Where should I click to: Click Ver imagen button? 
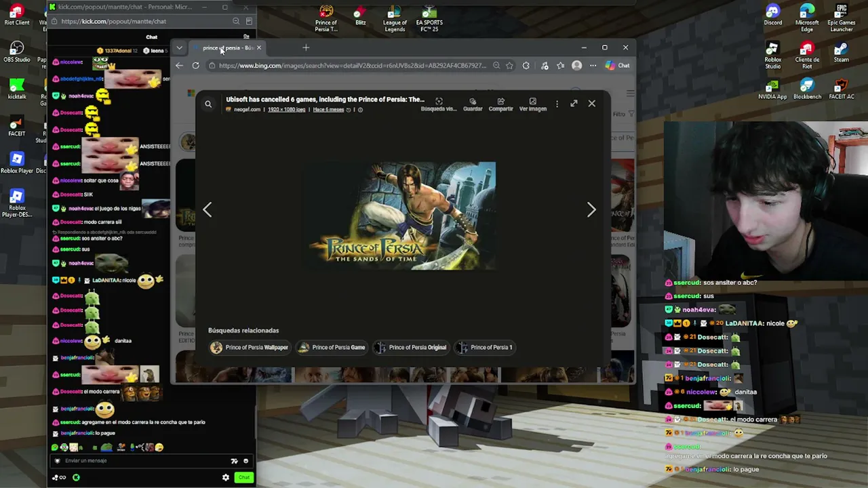pyautogui.click(x=533, y=104)
